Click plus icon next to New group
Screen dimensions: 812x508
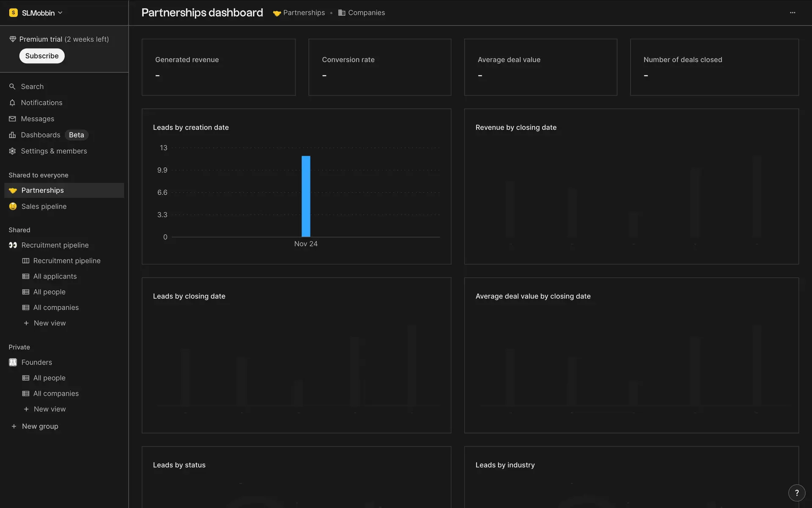[14, 426]
